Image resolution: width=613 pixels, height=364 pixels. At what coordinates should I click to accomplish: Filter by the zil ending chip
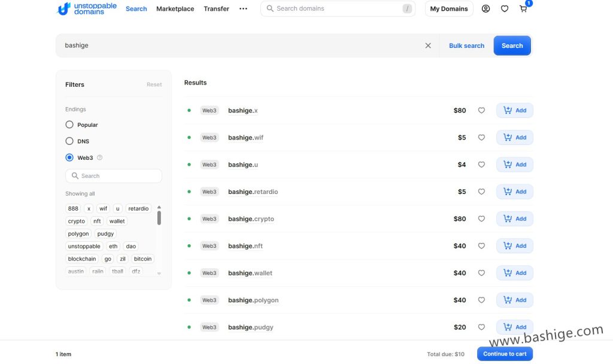point(123,259)
